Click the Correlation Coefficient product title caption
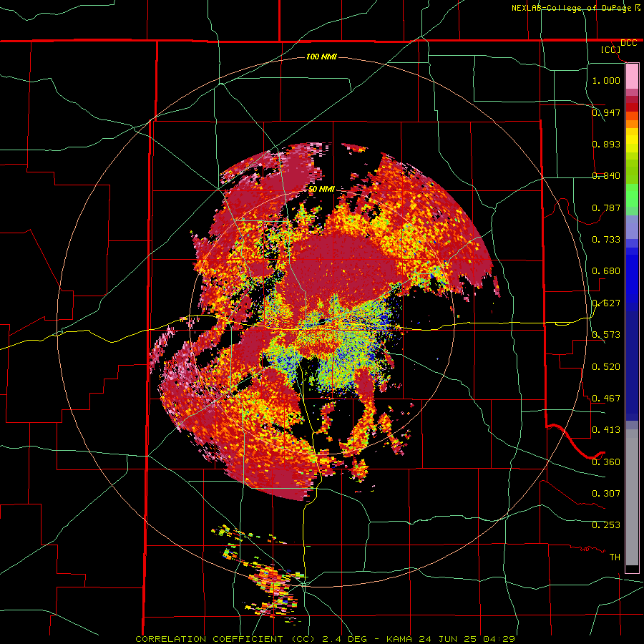 (x=326, y=639)
